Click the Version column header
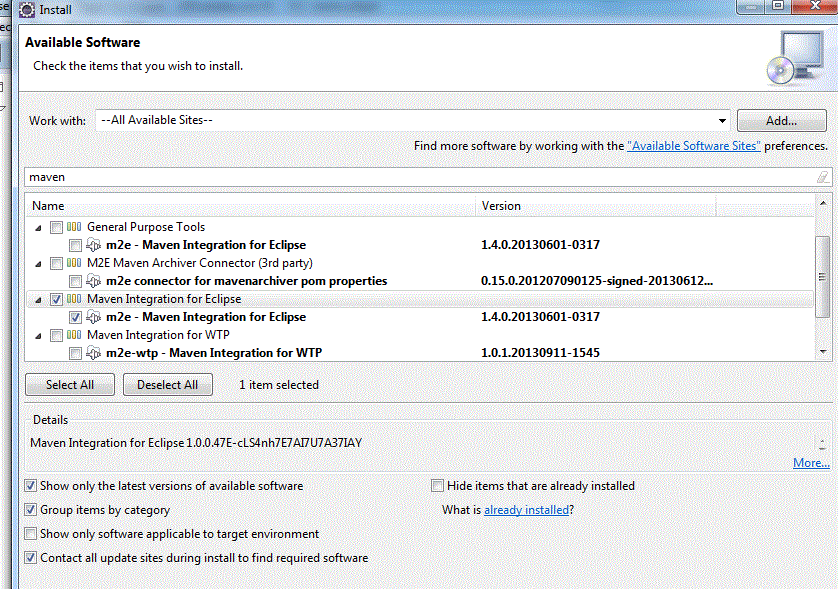 pos(595,206)
